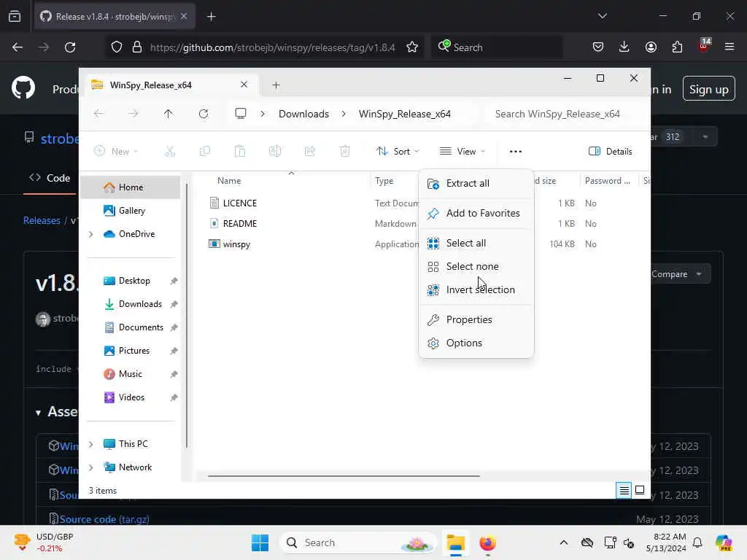
Task: Click the Copy icon in Explorer toolbar
Action: coord(205,152)
